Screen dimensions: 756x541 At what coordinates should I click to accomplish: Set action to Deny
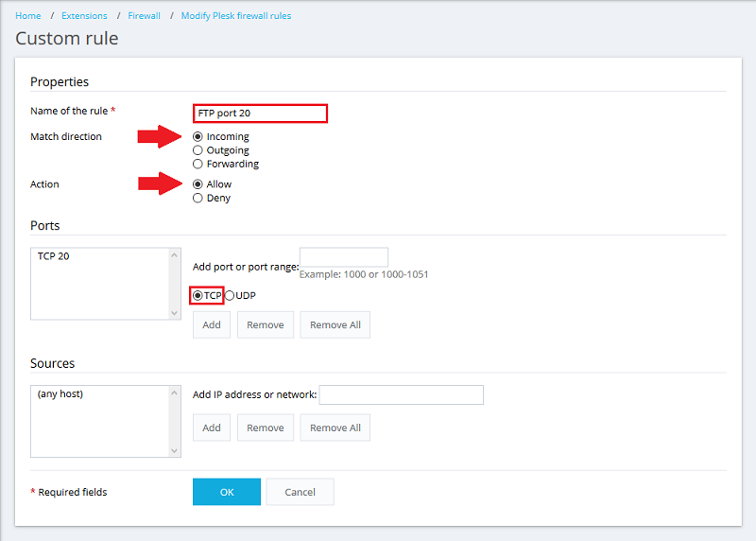click(x=198, y=198)
